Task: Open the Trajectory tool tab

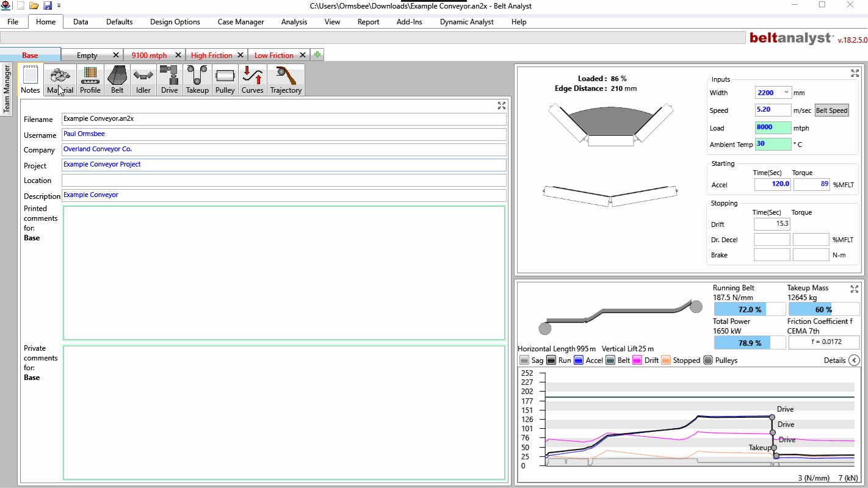Action: 286,80
